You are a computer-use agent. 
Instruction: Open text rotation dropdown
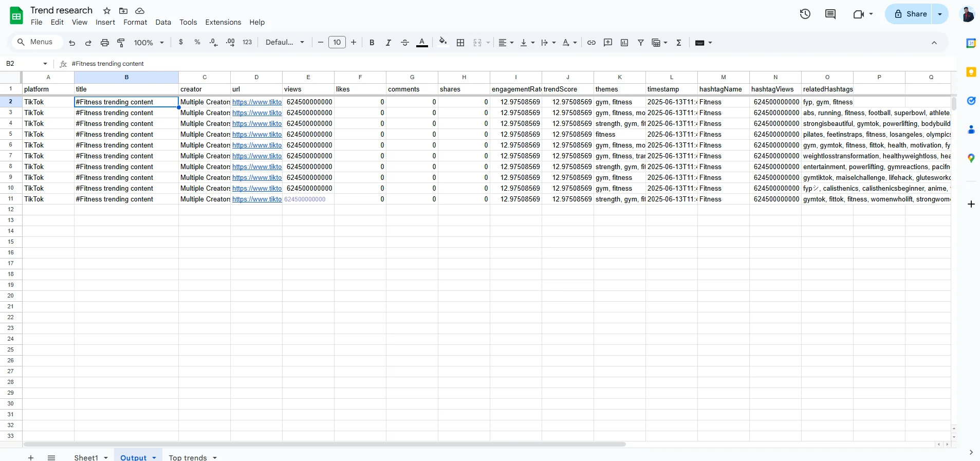click(x=569, y=43)
